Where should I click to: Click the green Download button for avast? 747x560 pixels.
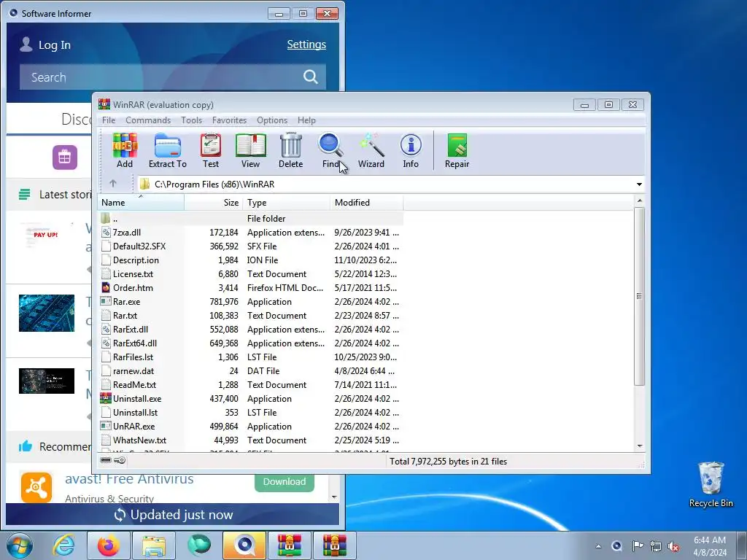285,481
